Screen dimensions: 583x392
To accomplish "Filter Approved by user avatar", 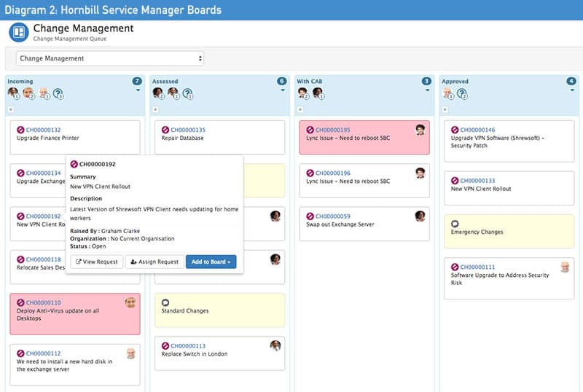I will [448, 93].
